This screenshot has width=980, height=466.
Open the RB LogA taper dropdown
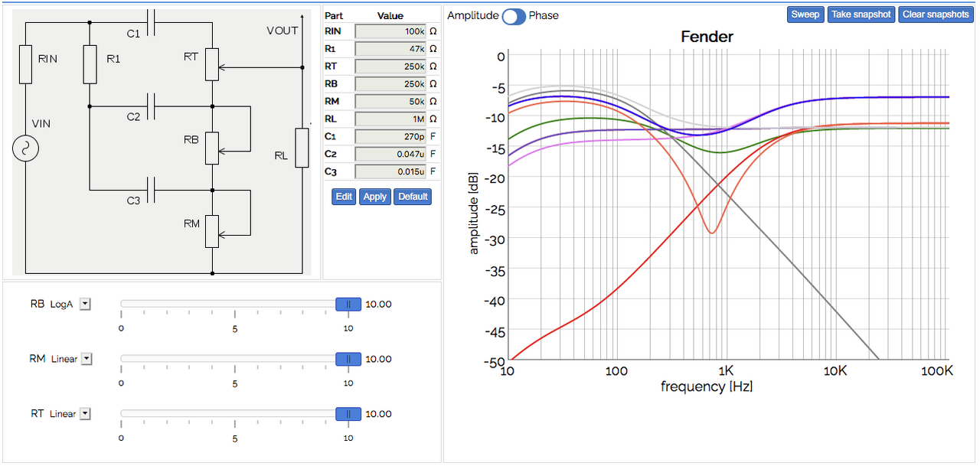86,305
